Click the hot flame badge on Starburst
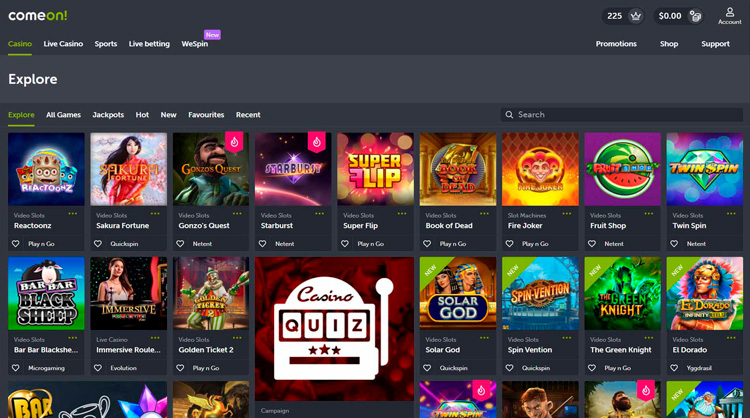The image size is (750, 418). point(316,142)
